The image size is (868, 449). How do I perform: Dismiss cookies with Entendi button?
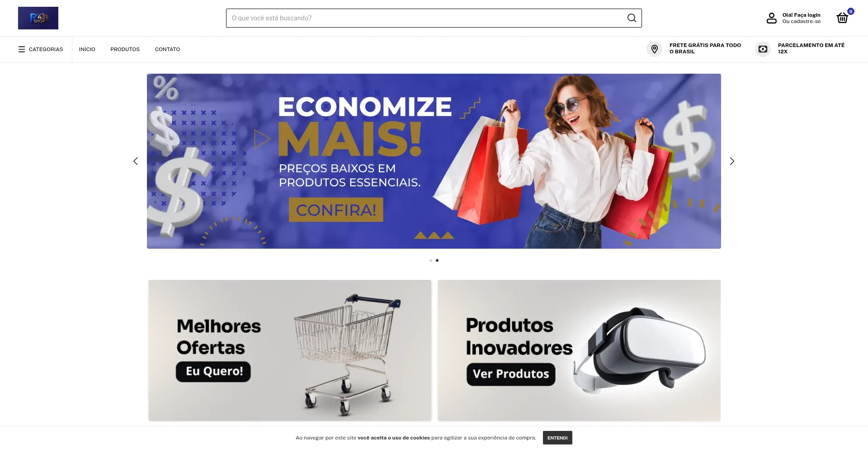click(557, 438)
